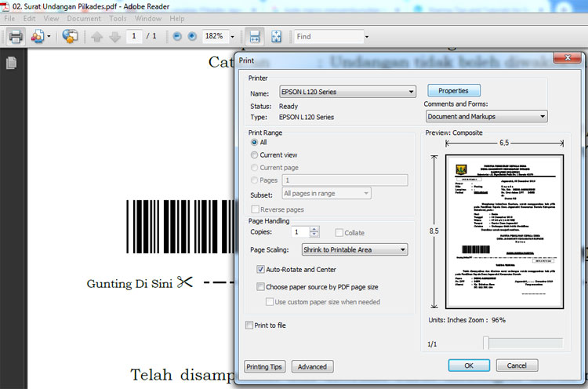This screenshot has width=588, height=389.
Task: Go to next page with down arrow
Action: (x=115, y=37)
